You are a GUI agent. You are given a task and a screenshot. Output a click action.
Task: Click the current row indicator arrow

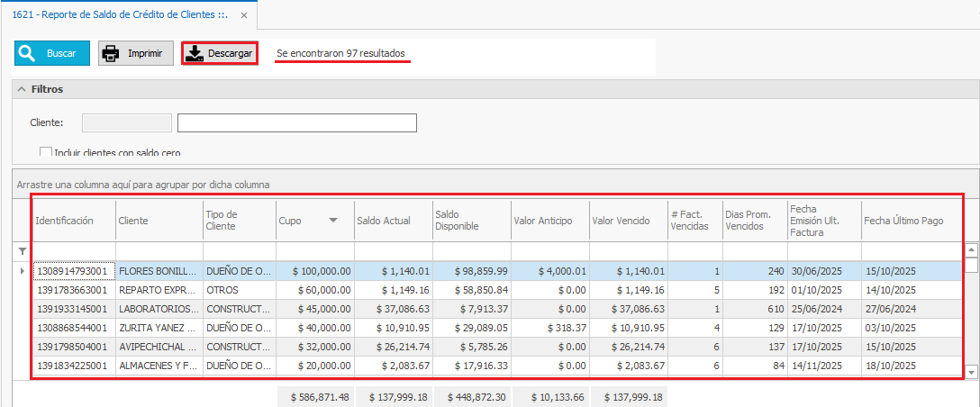[23, 270]
